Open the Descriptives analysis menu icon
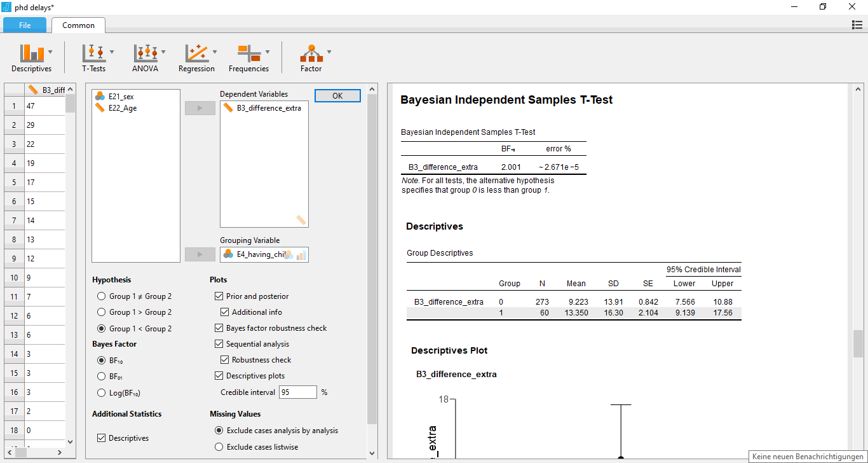Viewport: 868px width, 463px height. (32, 53)
